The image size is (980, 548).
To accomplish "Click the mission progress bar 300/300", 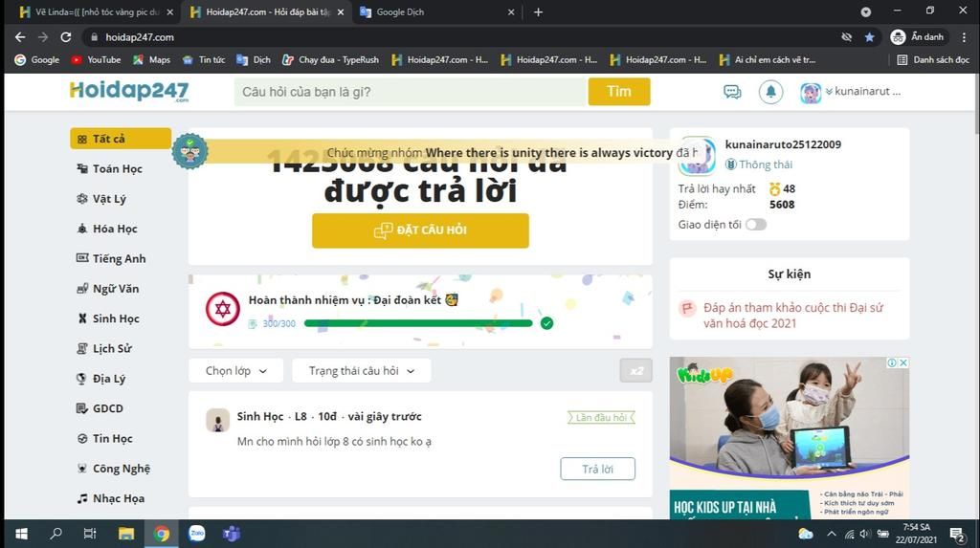I will pos(418,323).
